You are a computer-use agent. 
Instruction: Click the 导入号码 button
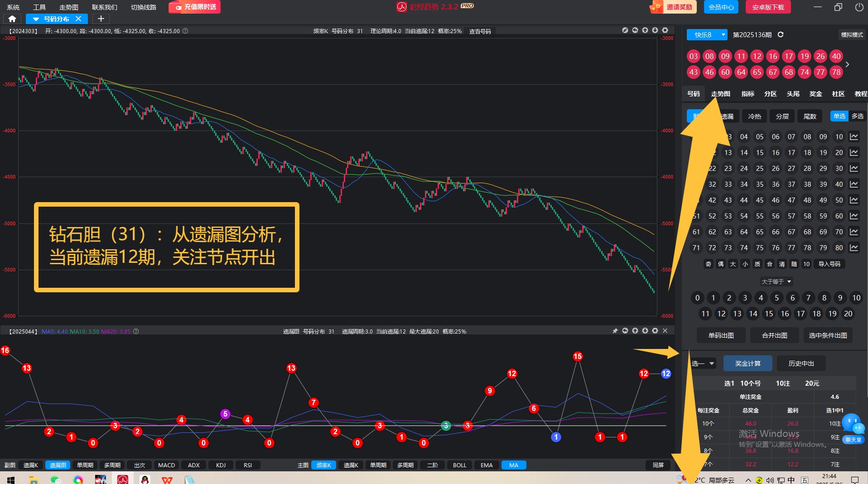(829, 264)
